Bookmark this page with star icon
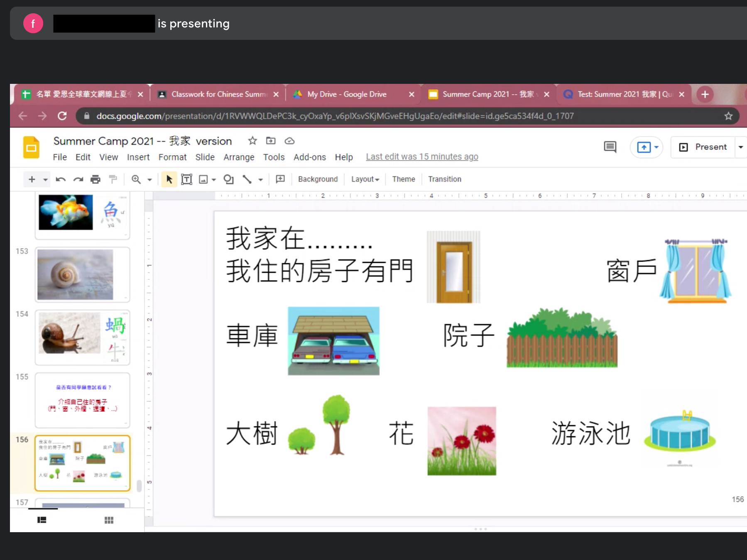 [x=728, y=116]
